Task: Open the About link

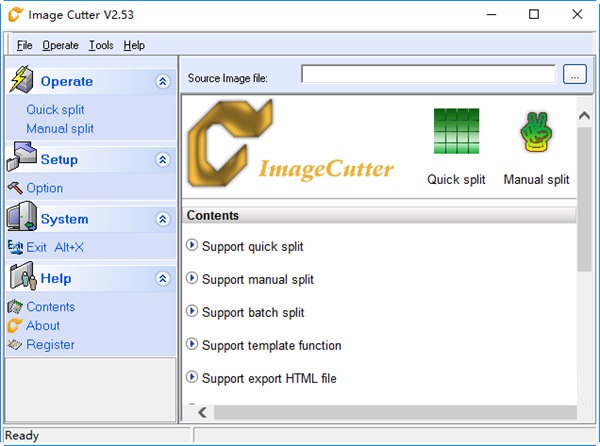Action: pyautogui.click(x=43, y=326)
